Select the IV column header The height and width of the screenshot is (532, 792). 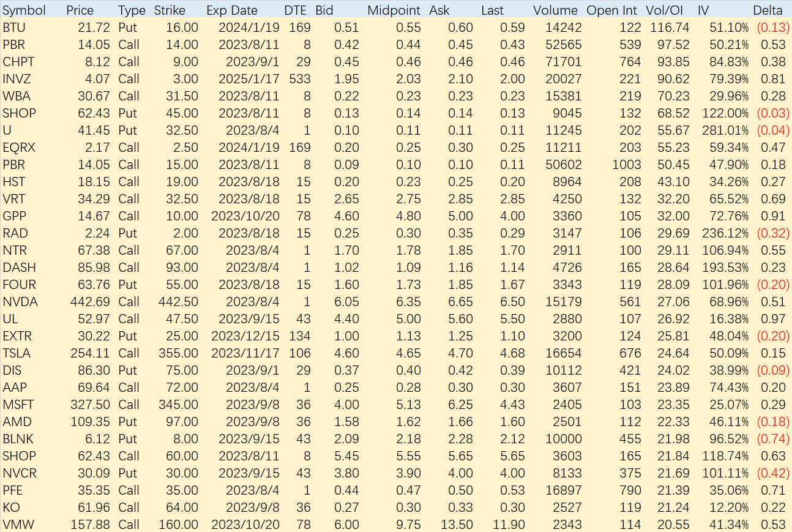pyautogui.click(x=704, y=10)
